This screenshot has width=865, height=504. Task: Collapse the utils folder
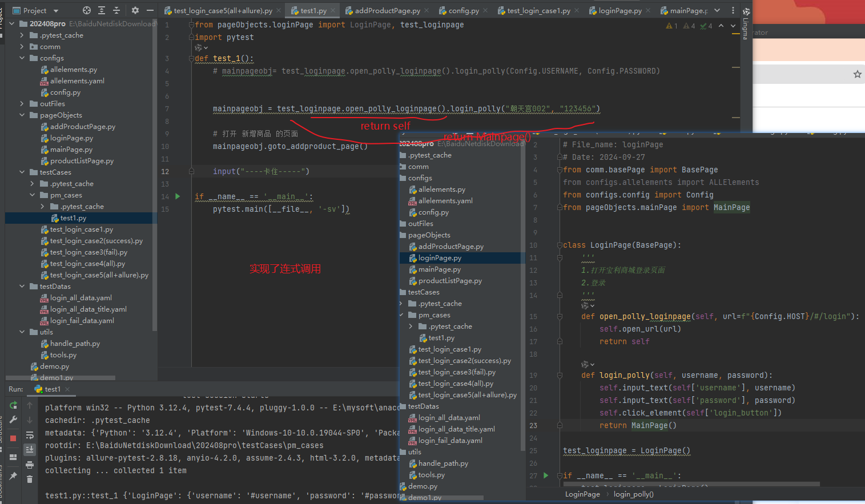[22, 332]
